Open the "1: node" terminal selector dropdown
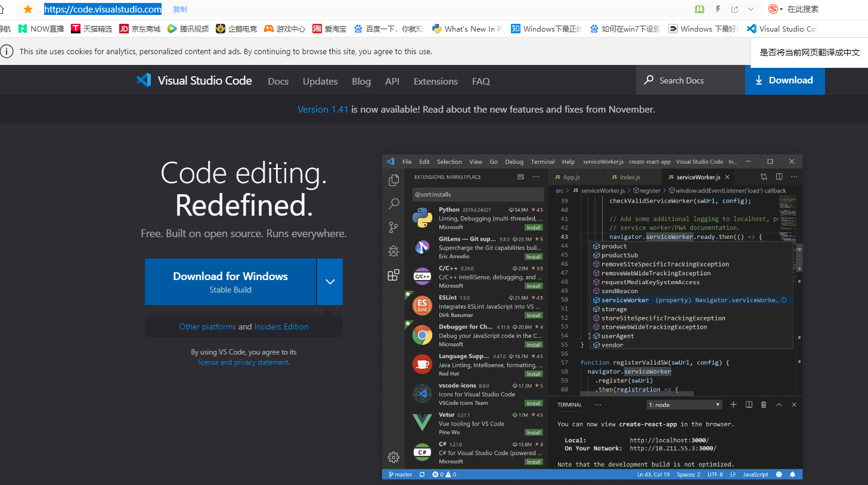The width and height of the screenshot is (868, 485). coord(685,405)
